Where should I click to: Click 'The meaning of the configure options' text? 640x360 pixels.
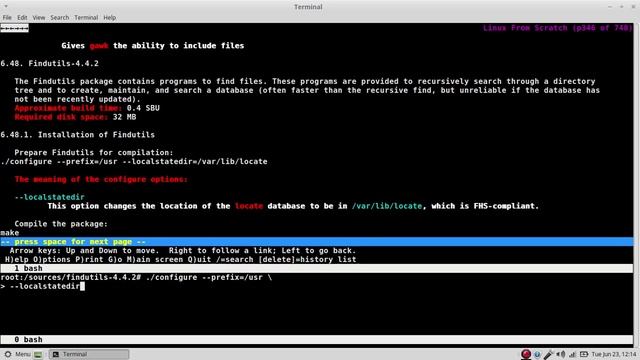101,180
